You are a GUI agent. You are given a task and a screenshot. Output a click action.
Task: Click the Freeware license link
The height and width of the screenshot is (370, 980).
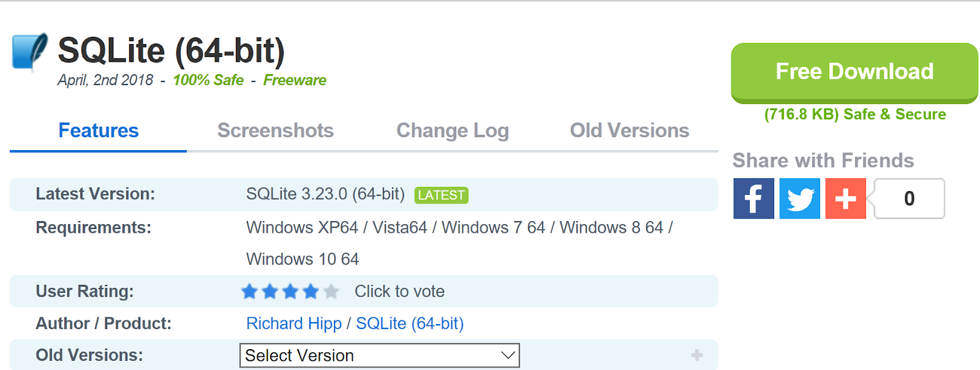tap(295, 80)
